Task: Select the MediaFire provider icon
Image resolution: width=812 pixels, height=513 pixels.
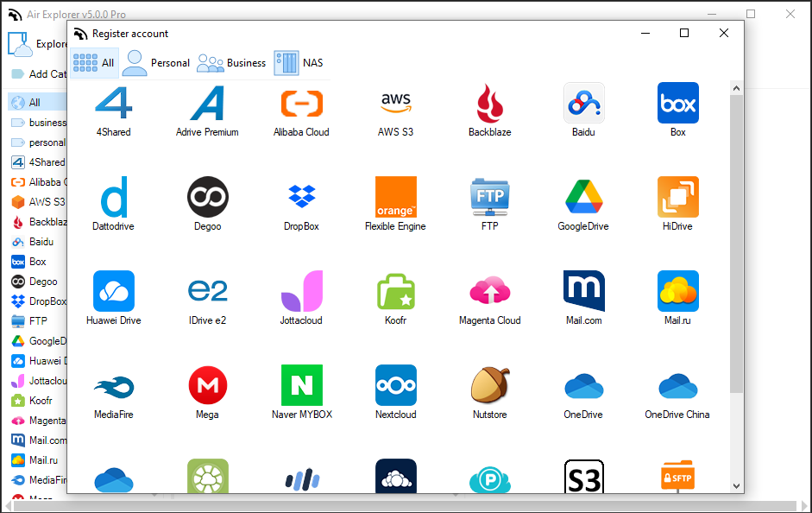Action: point(113,387)
